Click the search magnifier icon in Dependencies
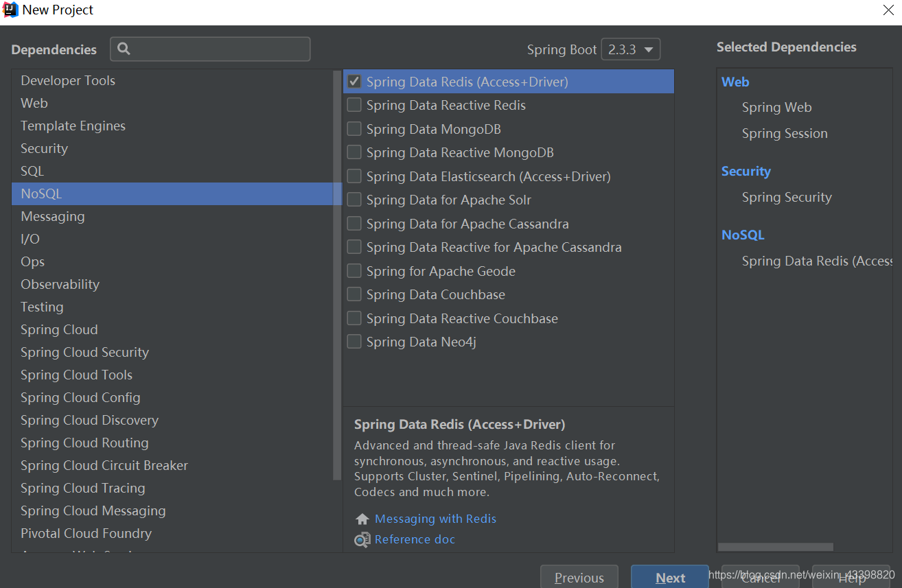This screenshot has width=902, height=588. coord(124,49)
